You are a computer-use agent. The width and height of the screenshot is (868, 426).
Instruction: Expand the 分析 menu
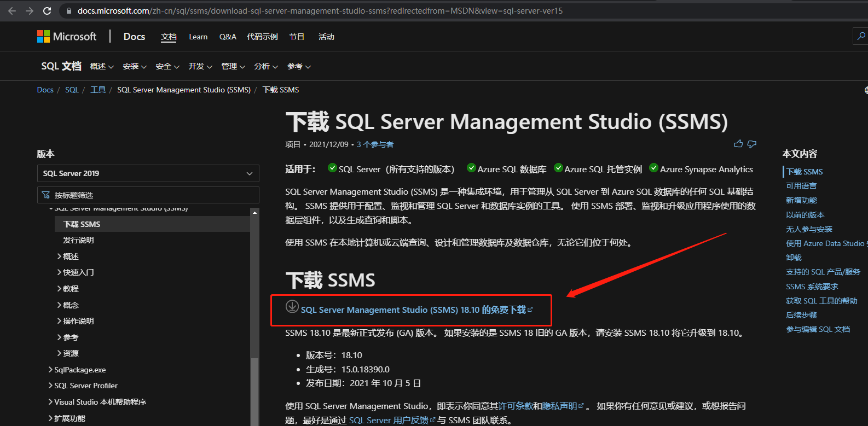[266, 66]
